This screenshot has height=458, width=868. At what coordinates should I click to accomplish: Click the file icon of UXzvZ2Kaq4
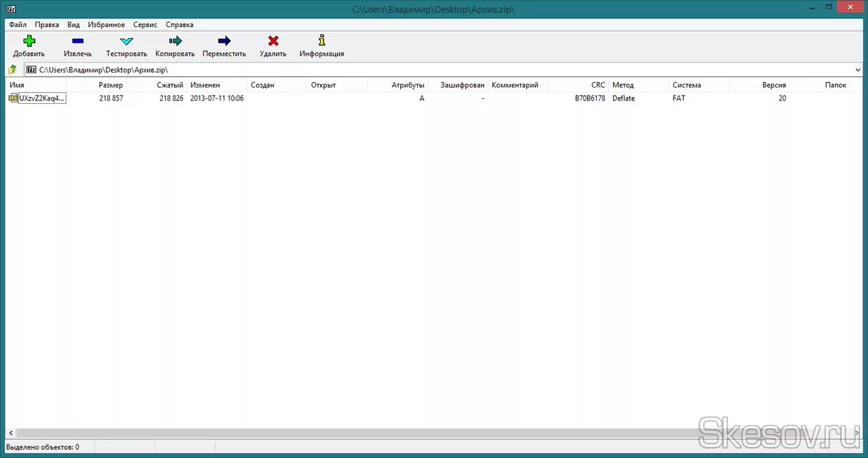(x=13, y=98)
